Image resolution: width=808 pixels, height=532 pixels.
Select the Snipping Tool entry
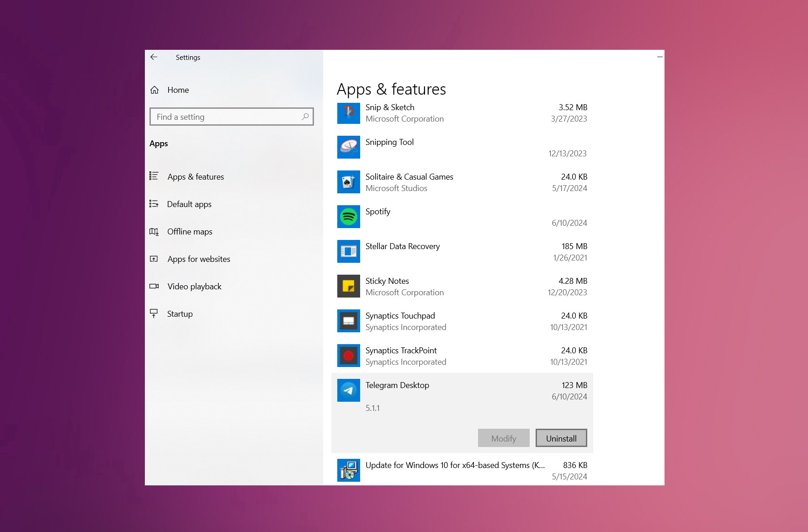point(462,148)
